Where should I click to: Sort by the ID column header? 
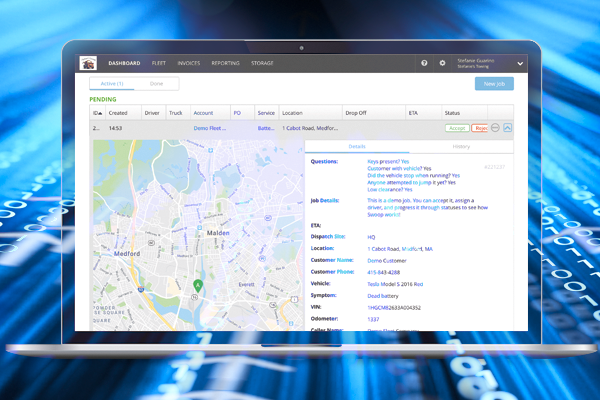pyautogui.click(x=97, y=113)
